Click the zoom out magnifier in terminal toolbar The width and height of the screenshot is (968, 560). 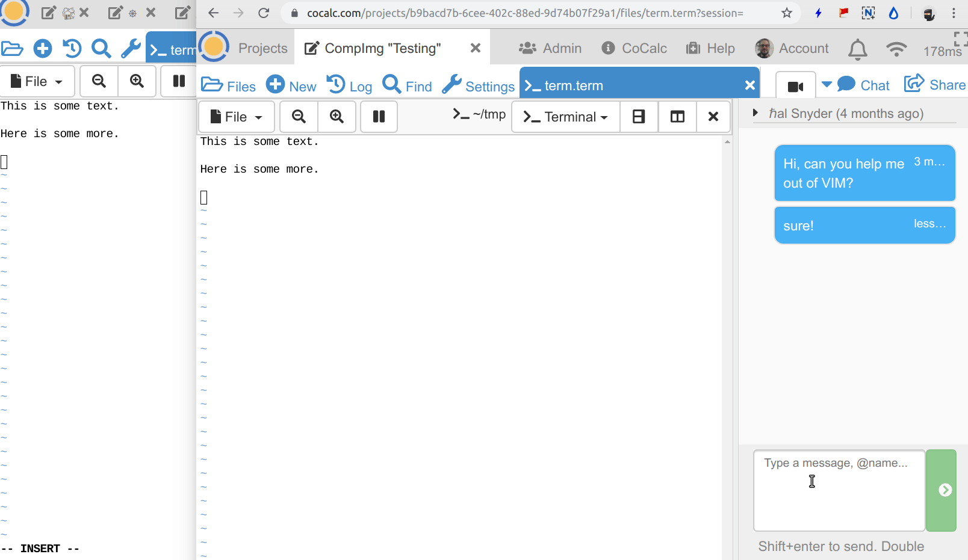point(299,117)
